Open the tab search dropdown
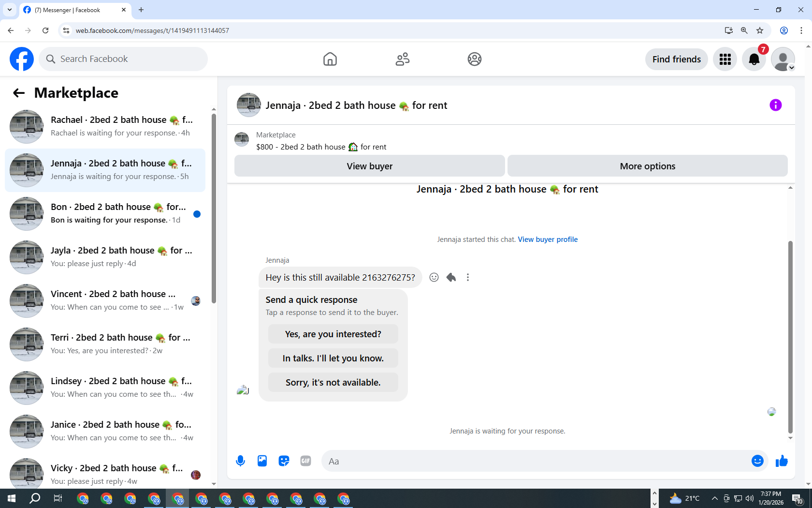The width and height of the screenshot is (812, 508). [10, 10]
